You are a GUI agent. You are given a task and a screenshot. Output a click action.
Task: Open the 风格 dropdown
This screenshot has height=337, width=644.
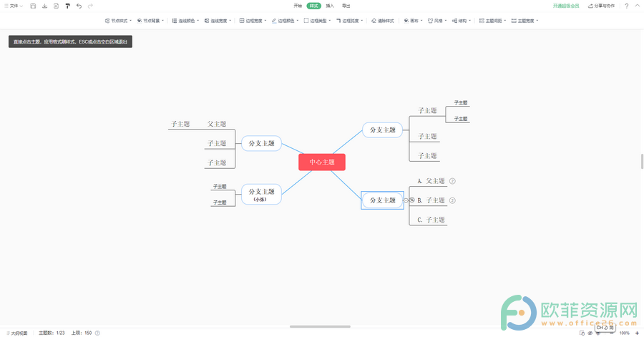click(x=437, y=21)
